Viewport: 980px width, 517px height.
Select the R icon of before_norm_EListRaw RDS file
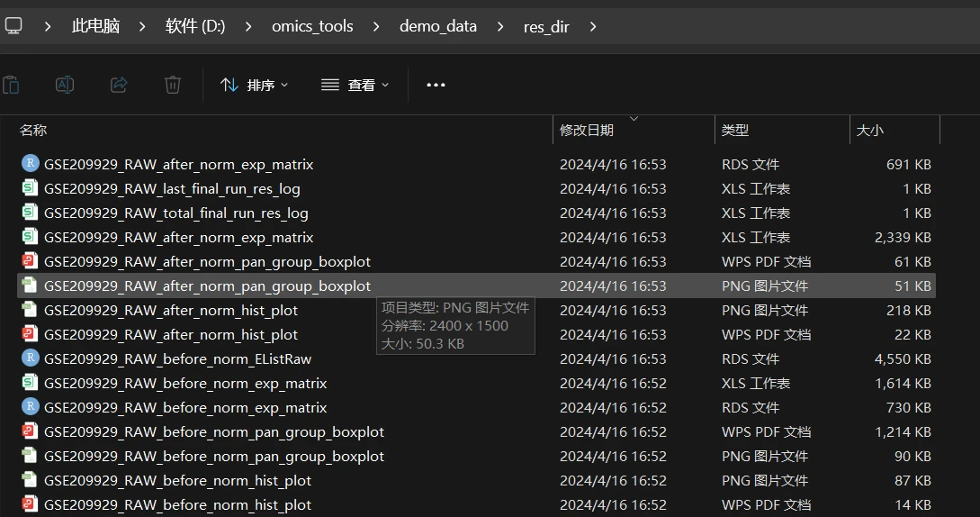coord(30,358)
